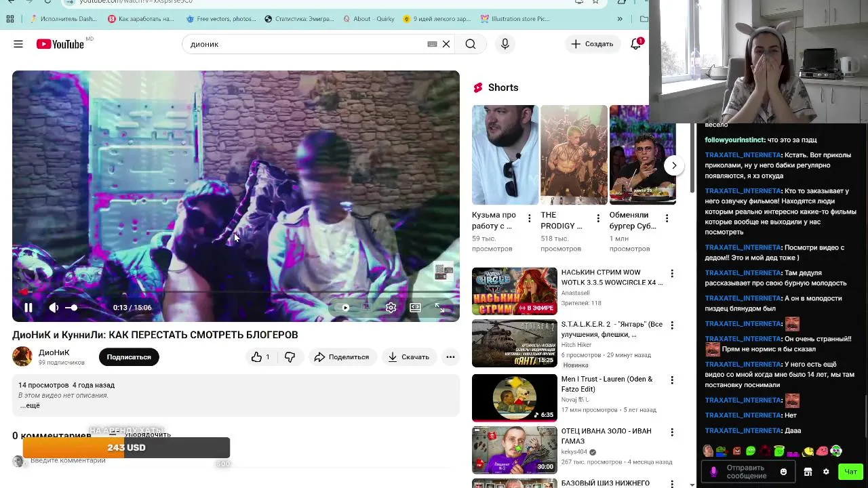Mute the video with speaker icon
The height and width of the screenshot is (488, 868).
click(x=54, y=308)
